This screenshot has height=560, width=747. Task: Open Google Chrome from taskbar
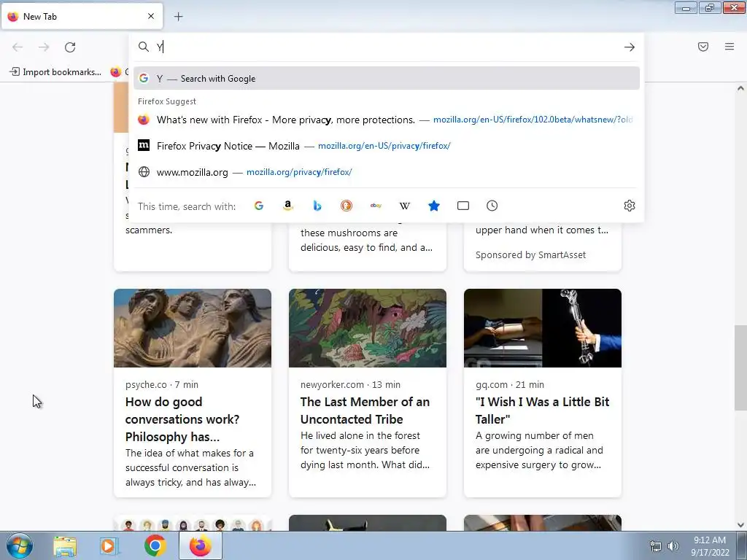pos(155,545)
